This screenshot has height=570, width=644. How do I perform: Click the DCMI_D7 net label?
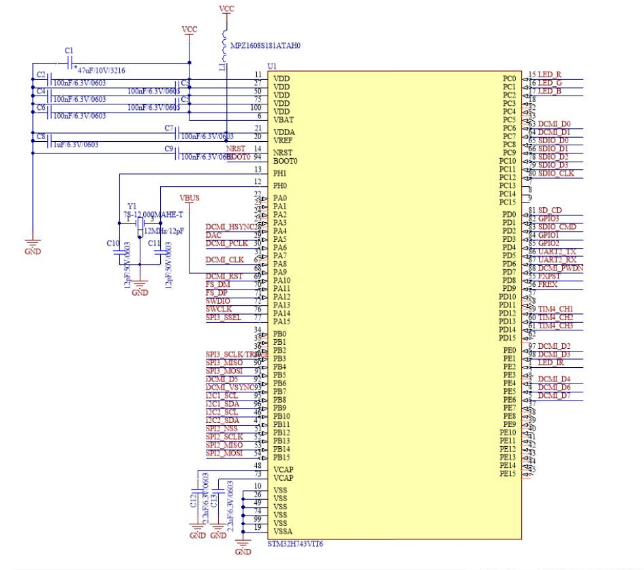click(554, 395)
